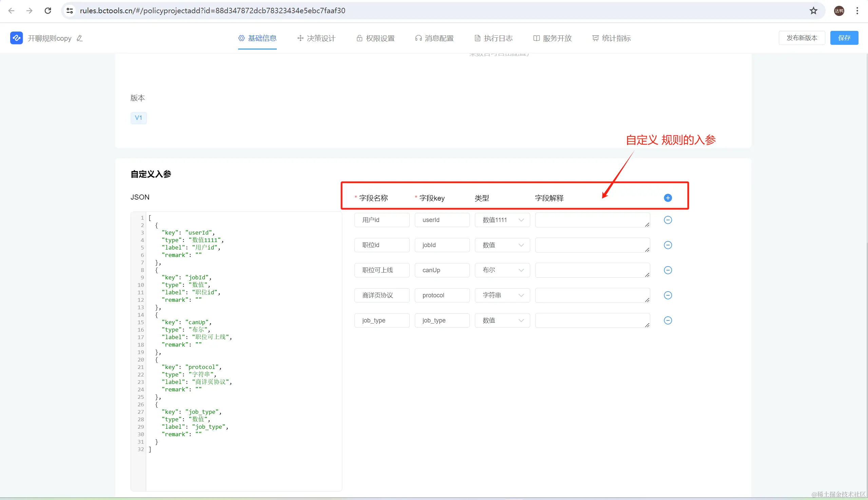
Task: Switch to the 决策设计 tab
Action: (316, 38)
